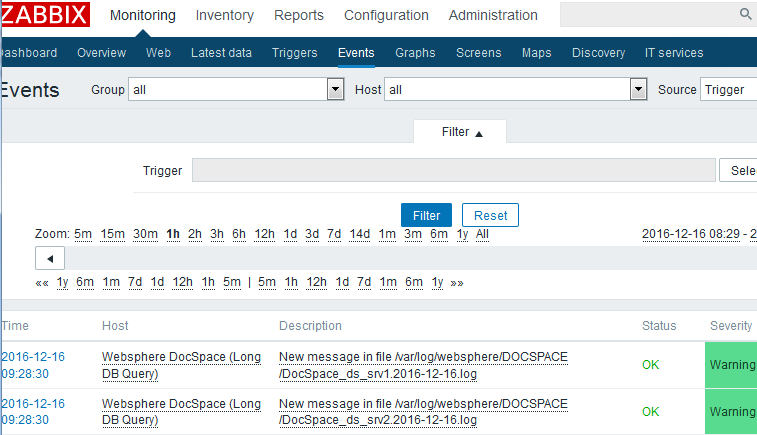Image resolution: width=757 pixels, height=435 pixels.
Task: Open first event time 09:28:30 srv1 row
Action: 33,365
